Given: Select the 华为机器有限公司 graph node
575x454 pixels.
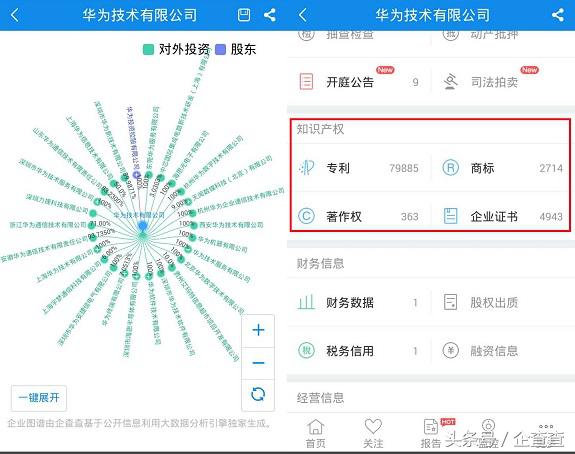Looking at the screenshot, I should (192, 237).
